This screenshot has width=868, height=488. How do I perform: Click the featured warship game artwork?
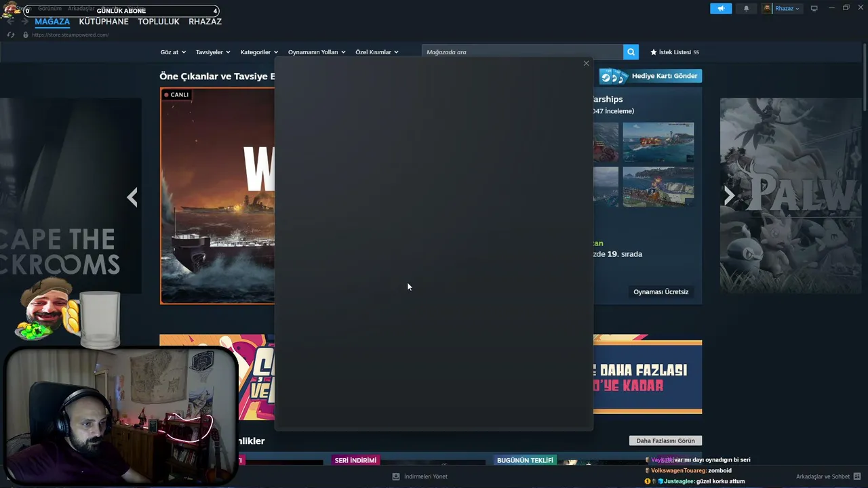click(x=218, y=196)
